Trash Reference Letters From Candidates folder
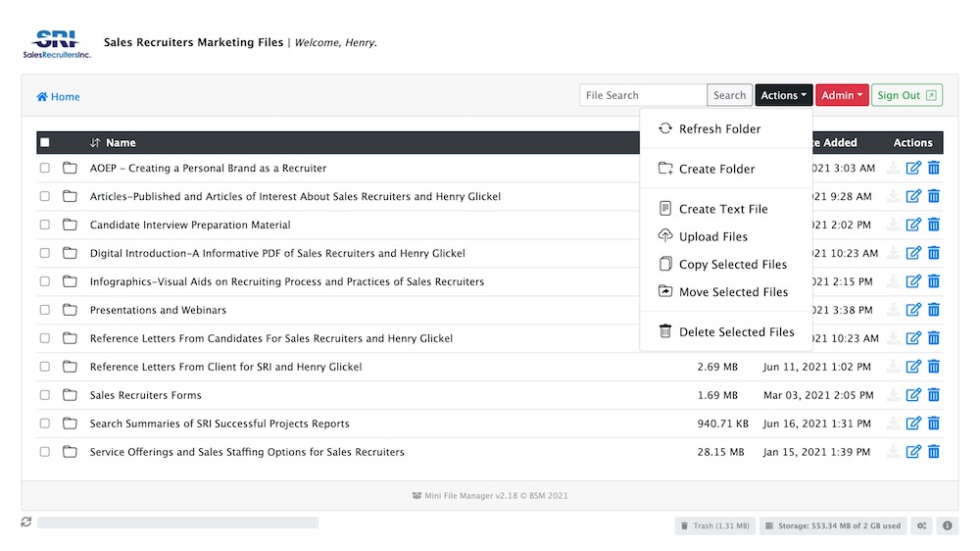Image resolution: width=980 pixels, height=551 pixels. tap(934, 338)
